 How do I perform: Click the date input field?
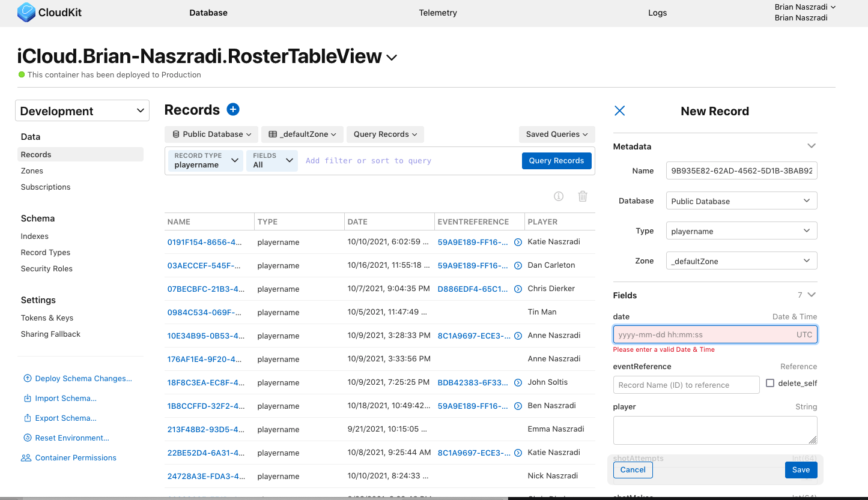click(715, 334)
